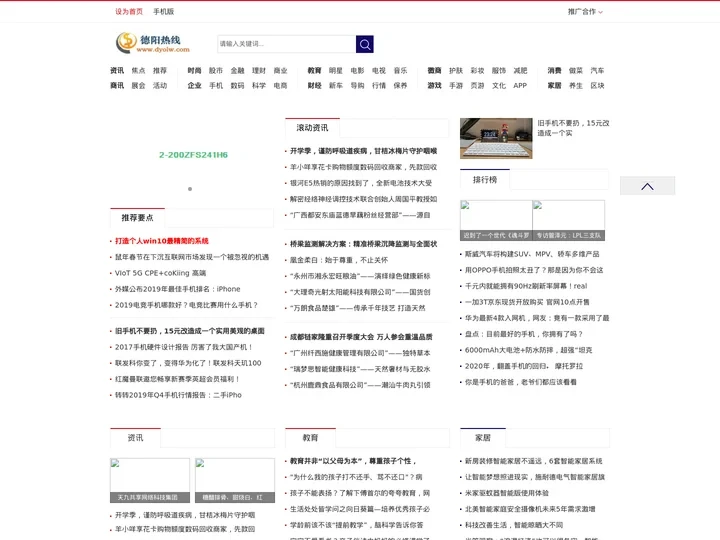
Task: Select the 股市 navigation item
Action: [x=216, y=70]
